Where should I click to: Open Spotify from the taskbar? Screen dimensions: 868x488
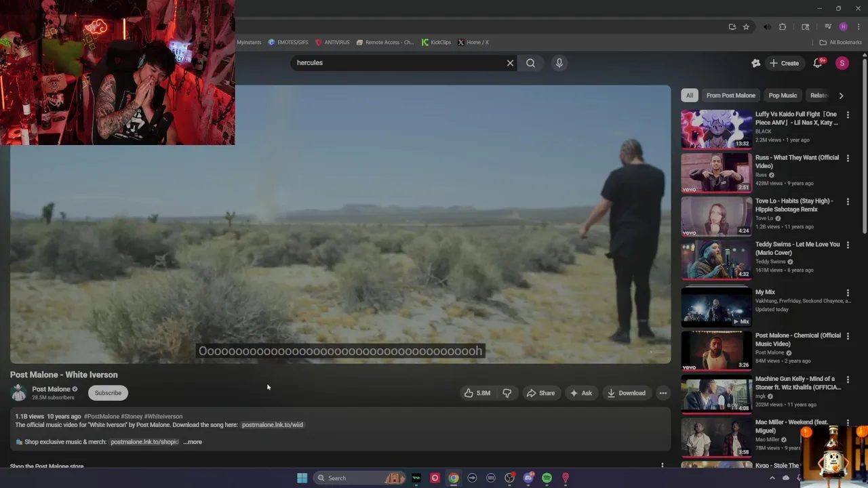[547, 478]
